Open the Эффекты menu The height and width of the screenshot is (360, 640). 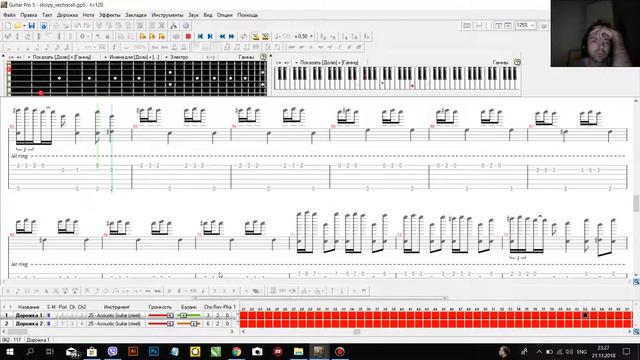pos(109,15)
